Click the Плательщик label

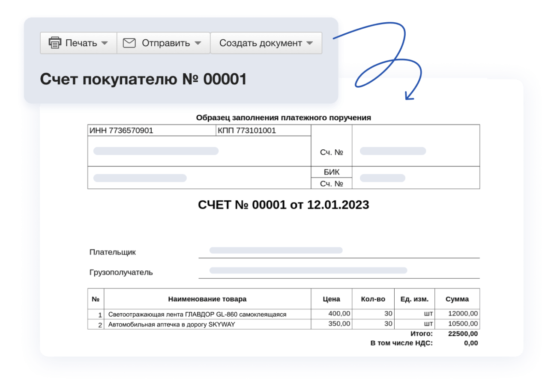click(x=113, y=252)
